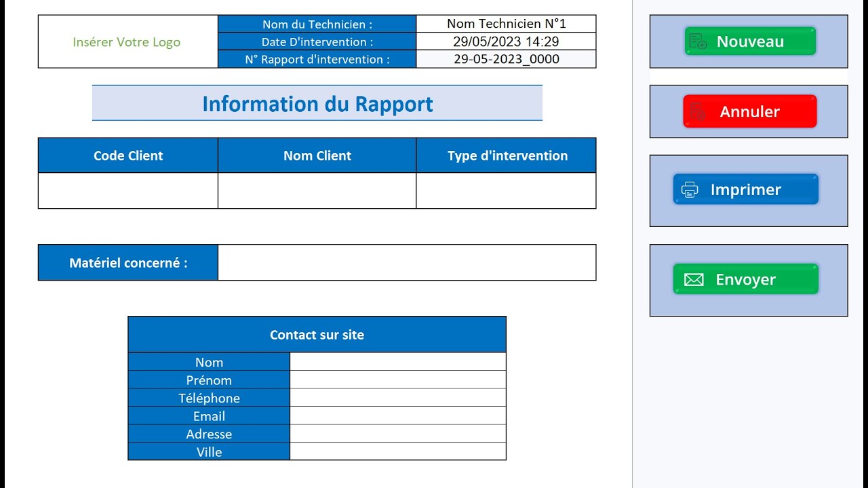Print the report with Imprimer
Screen dimensions: 868x488
pos(746,190)
